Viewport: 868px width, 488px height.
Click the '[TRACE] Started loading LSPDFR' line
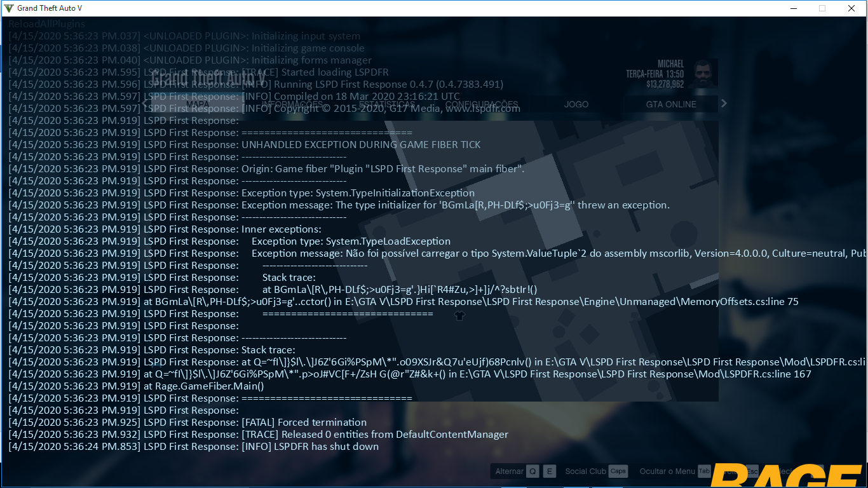click(x=198, y=72)
